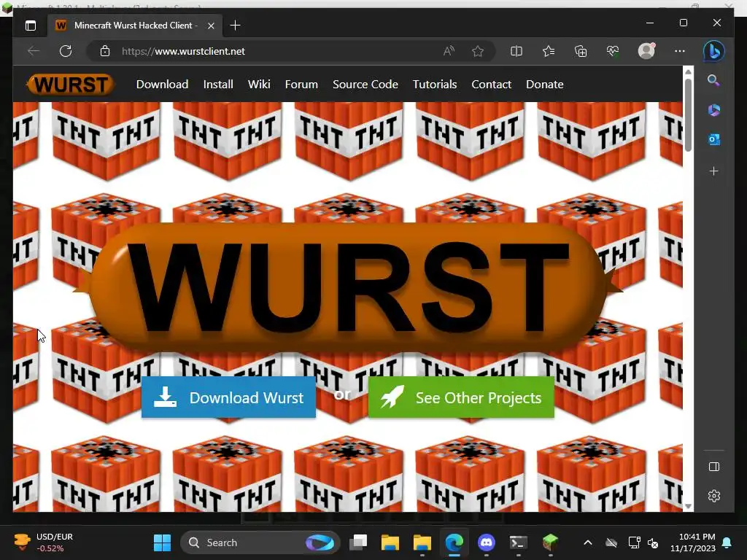Image resolution: width=747 pixels, height=560 pixels.
Task: Open Outlook sidebar icon
Action: point(713,139)
